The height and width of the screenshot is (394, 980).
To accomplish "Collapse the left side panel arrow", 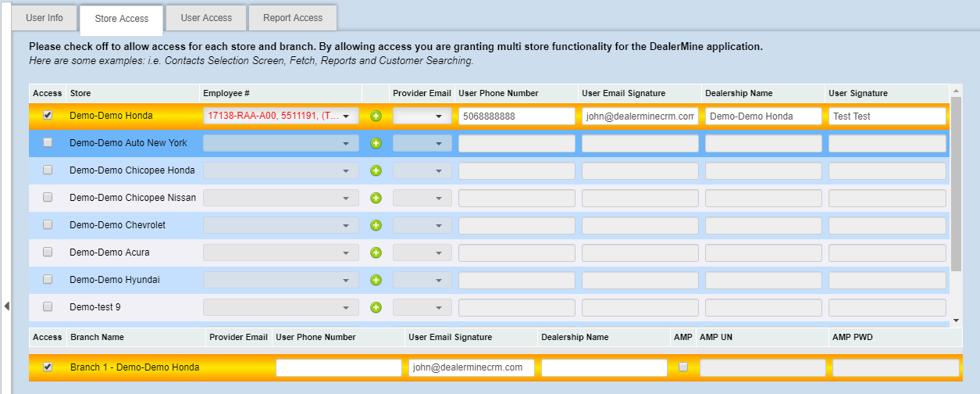I will [6, 306].
